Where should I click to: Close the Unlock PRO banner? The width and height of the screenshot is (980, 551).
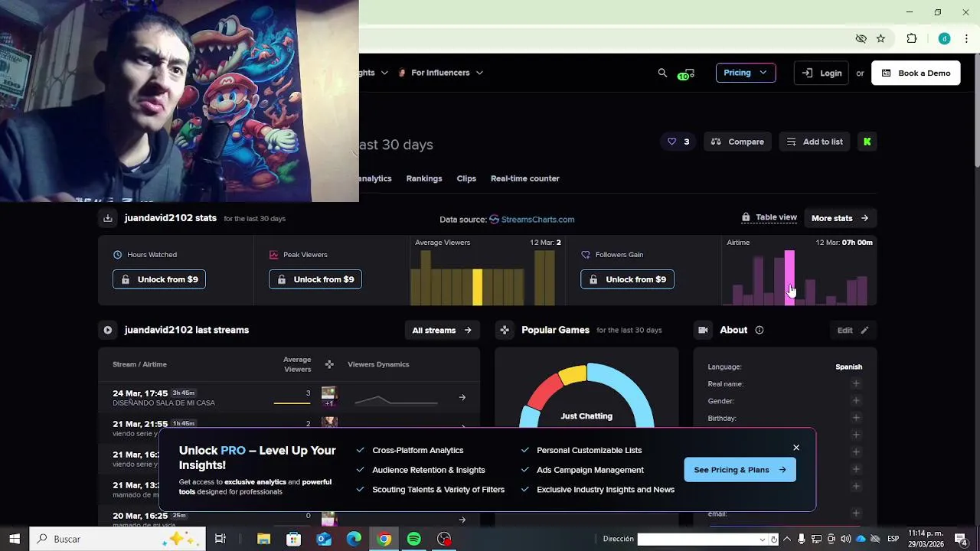tap(796, 448)
